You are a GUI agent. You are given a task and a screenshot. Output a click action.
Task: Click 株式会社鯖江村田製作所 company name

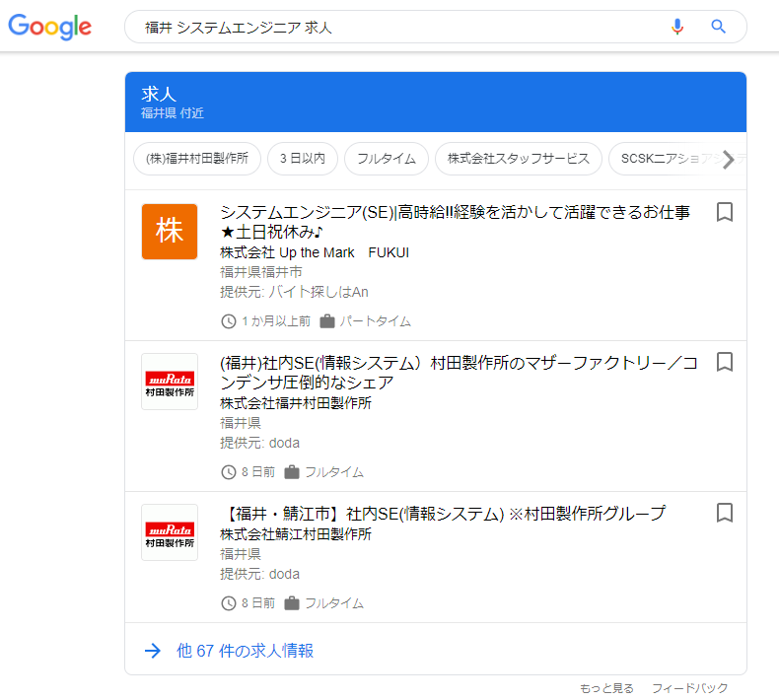click(x=296, y=534)
